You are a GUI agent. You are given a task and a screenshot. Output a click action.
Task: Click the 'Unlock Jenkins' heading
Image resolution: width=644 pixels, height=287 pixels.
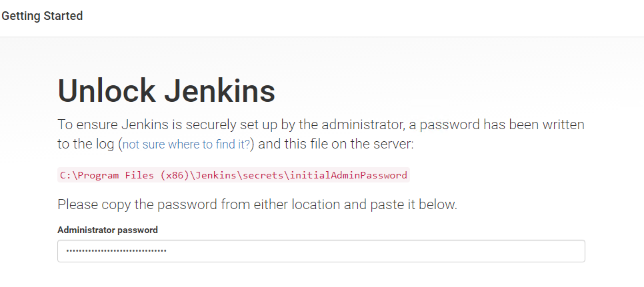[x=167, y=91]
